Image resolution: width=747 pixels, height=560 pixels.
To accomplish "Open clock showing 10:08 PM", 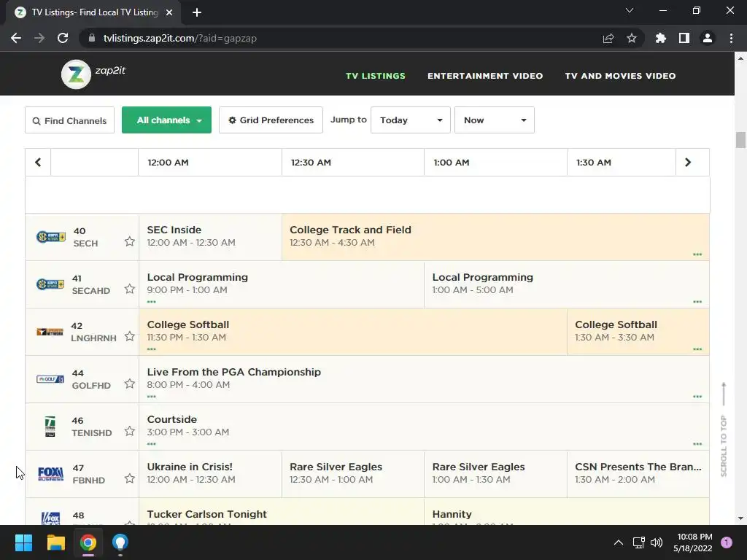I will (x=692, y=542).
